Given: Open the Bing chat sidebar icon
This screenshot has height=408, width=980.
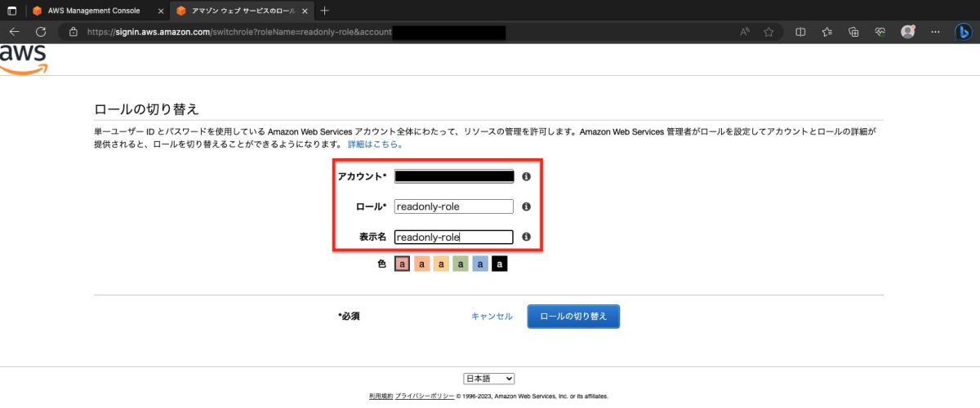Looking at the screenshot, I should click(964, 32).
